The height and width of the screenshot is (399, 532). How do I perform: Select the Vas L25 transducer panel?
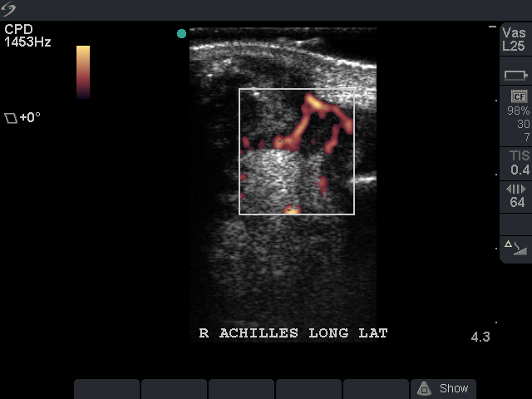515,39
